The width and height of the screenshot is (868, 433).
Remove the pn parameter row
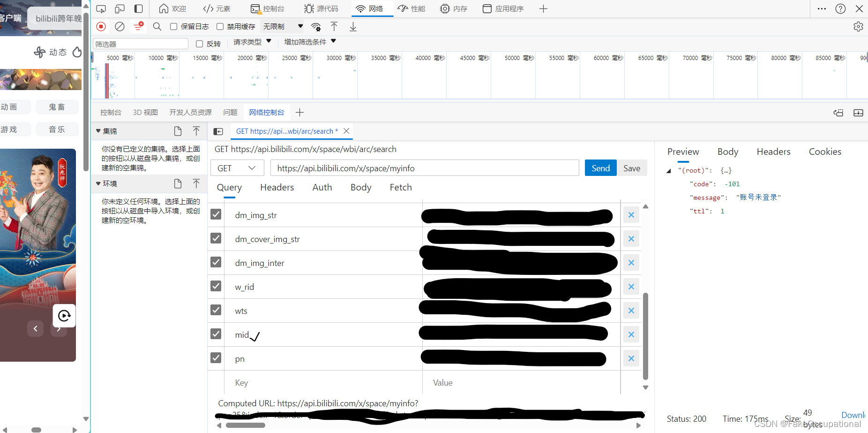[631, 358]
